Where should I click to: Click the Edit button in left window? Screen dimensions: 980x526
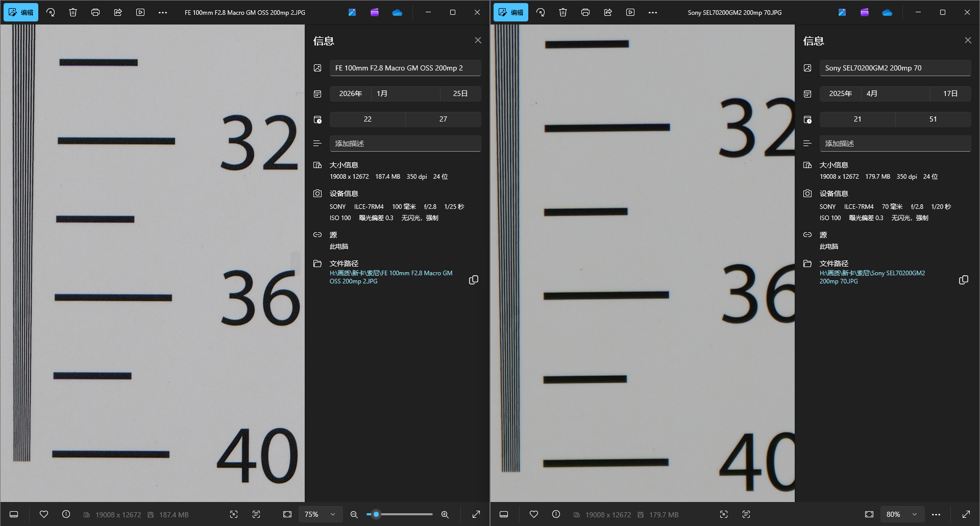21,12
